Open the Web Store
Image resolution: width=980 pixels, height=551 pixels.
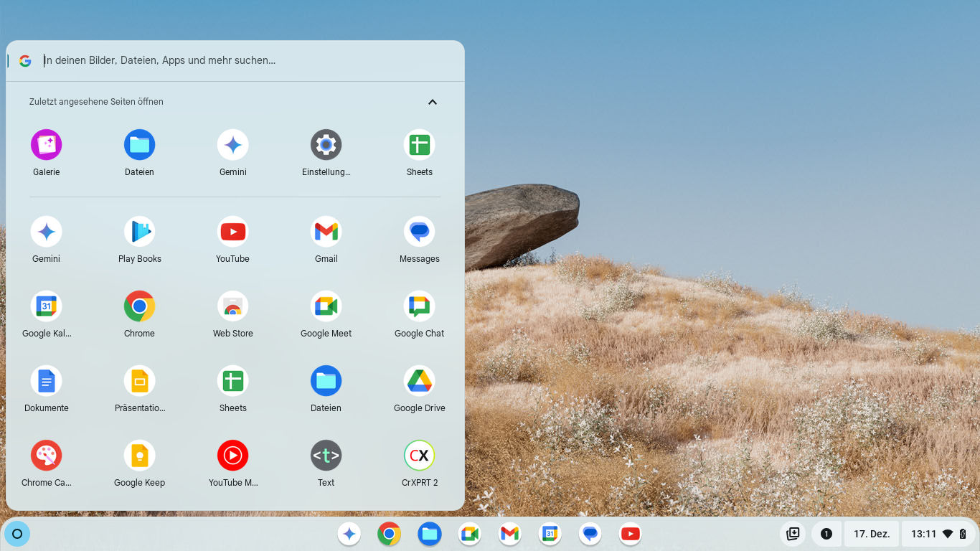[232, 306]
